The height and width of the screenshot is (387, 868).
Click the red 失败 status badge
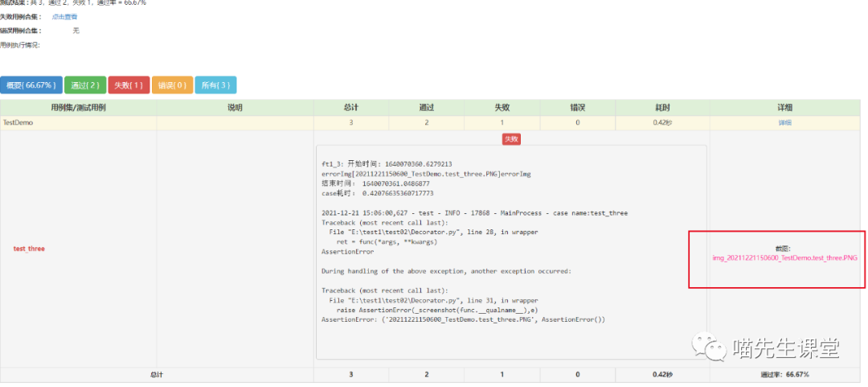pos(511,139)
